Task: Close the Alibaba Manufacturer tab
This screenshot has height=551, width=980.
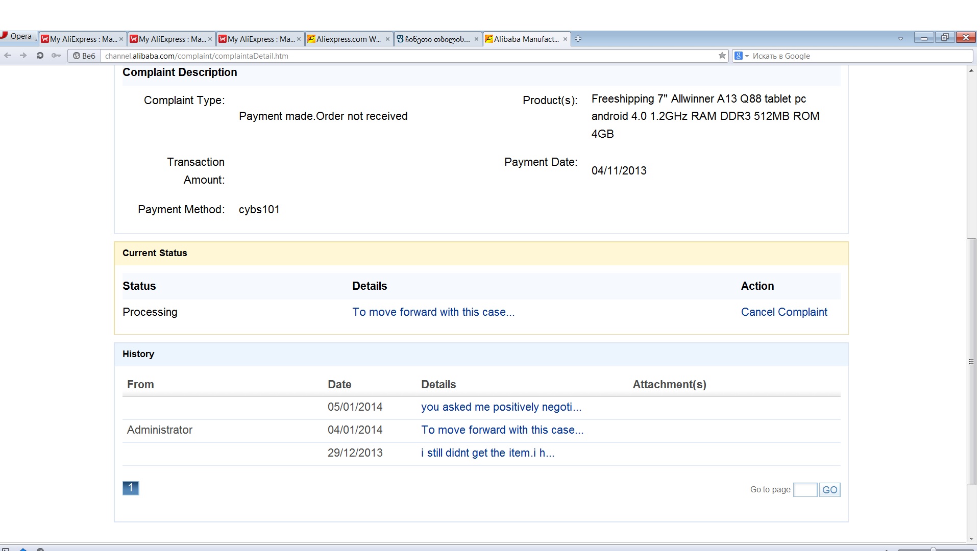Action: point(565,39)
